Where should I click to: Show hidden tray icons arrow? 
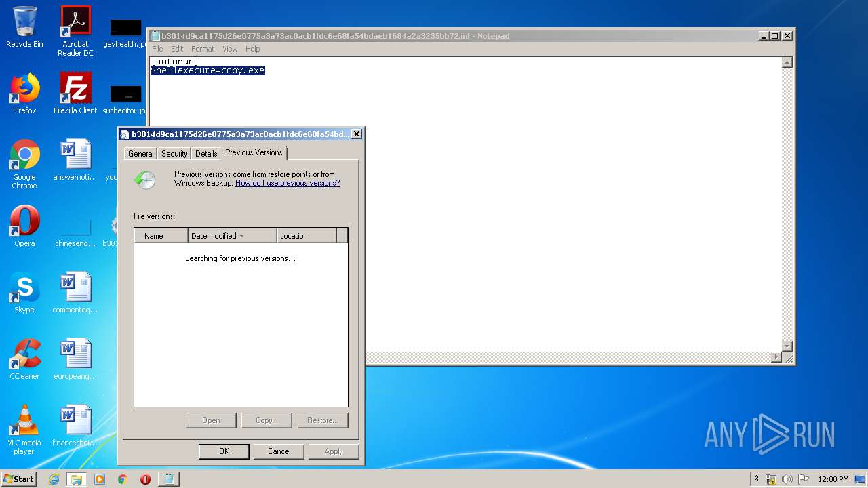[x=756, y=479]
